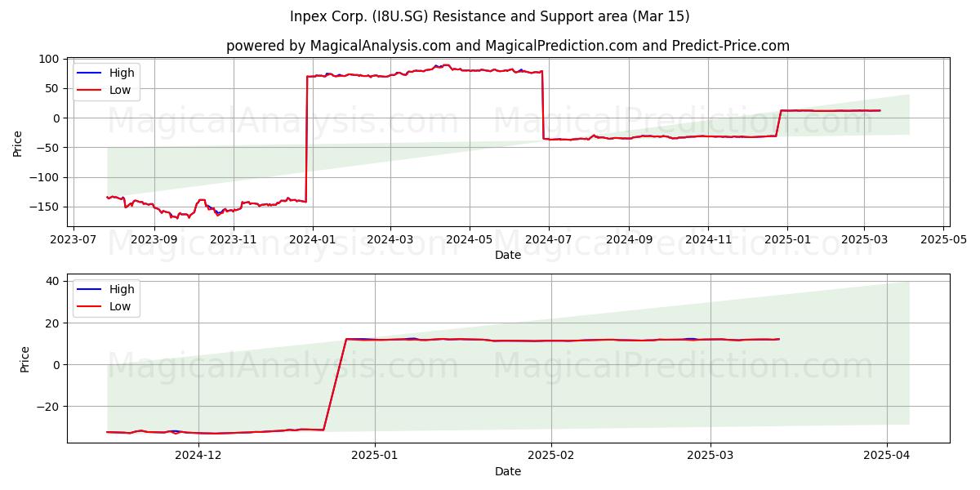The image size is (980, 490).
Task: Click the "2023-07" date tick label
Action: pyautogui.click(x=74, y=240)
